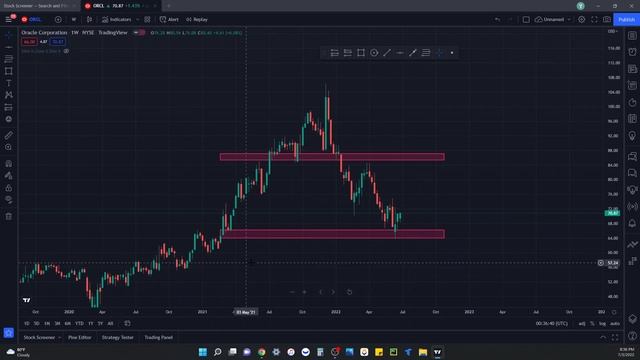Open the Strategy Tester tab

[118, 338]
